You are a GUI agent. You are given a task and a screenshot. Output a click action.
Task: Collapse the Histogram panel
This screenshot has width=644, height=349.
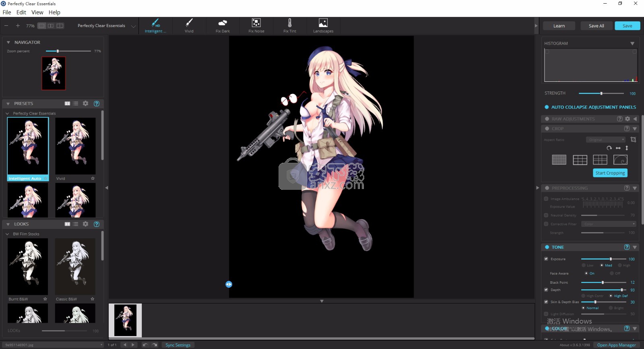coord(632,44)
